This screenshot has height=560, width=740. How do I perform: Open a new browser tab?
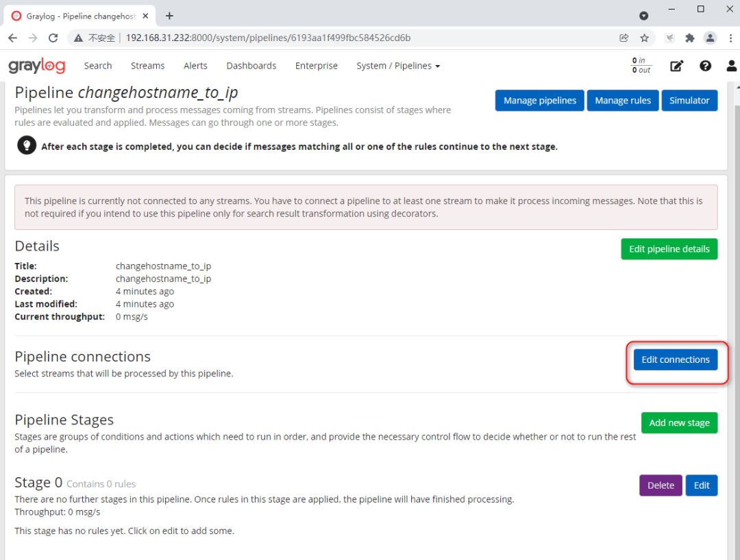(169, 16)
